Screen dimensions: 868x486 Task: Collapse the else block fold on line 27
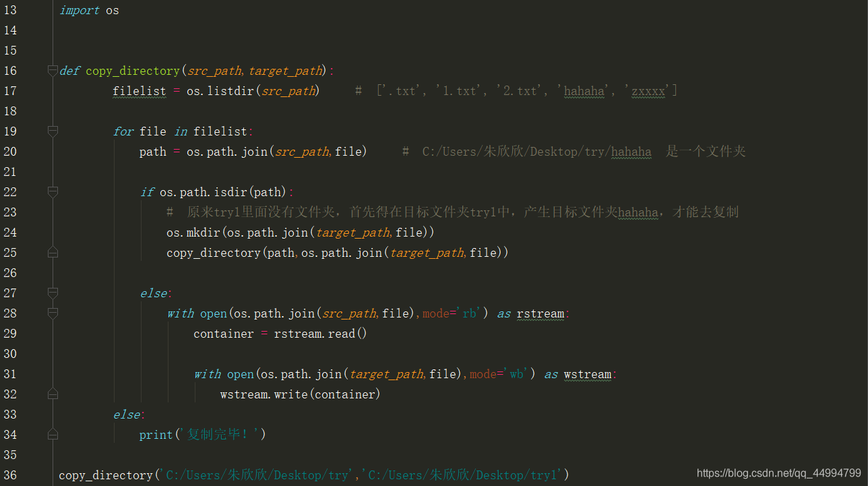coord(53,293)
